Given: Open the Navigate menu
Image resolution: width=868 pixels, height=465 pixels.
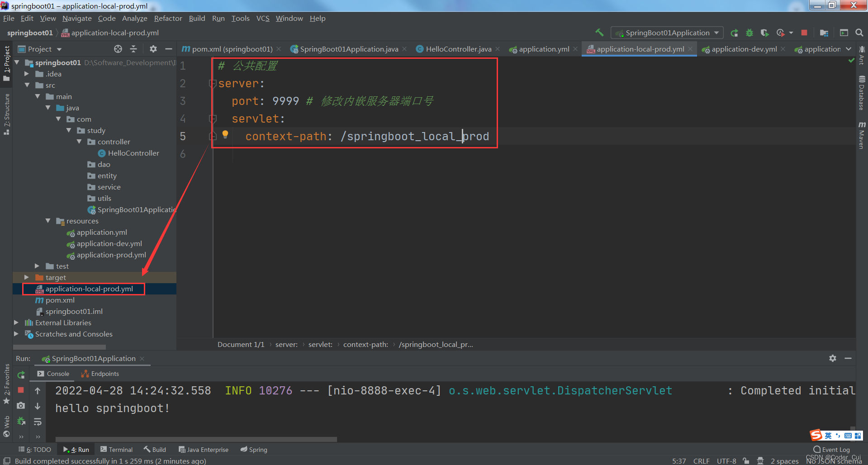Looking at the screenshot, I should 77,18.
